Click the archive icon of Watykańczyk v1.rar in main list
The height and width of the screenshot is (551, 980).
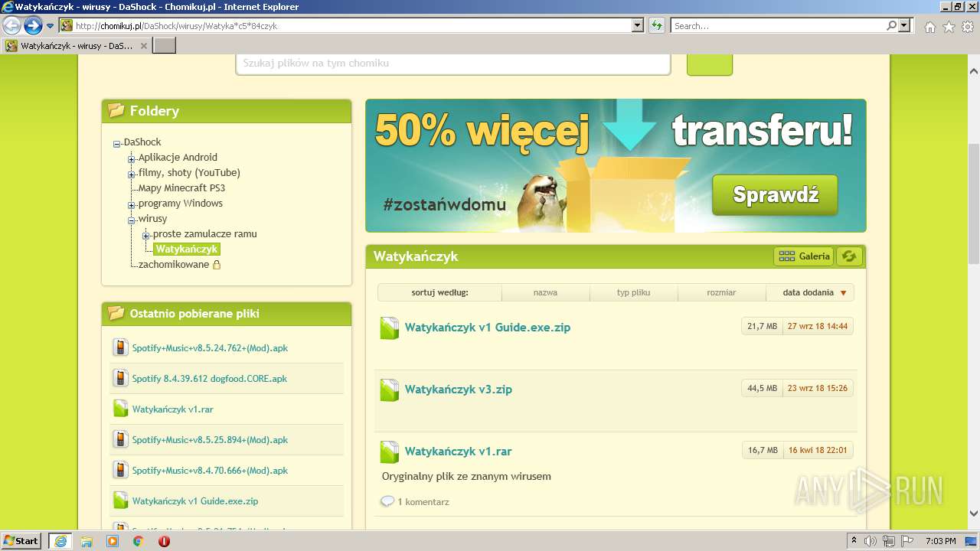(390, 452)
